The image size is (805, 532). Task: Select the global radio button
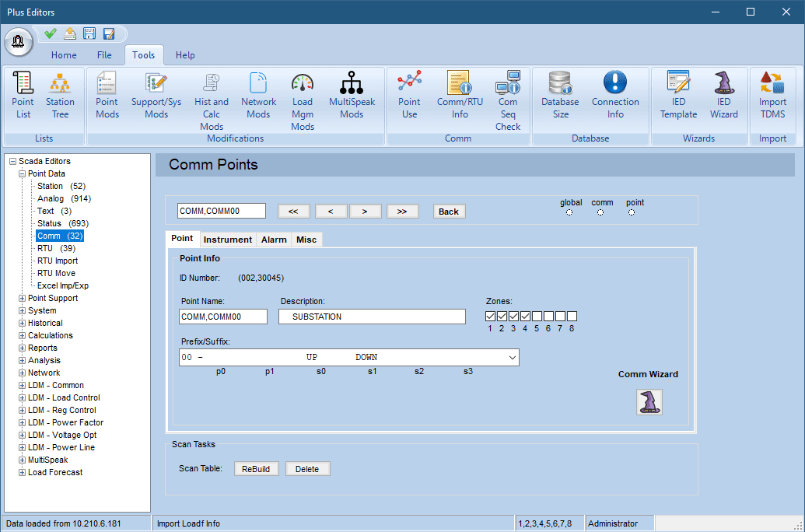[x=569, y=212]
